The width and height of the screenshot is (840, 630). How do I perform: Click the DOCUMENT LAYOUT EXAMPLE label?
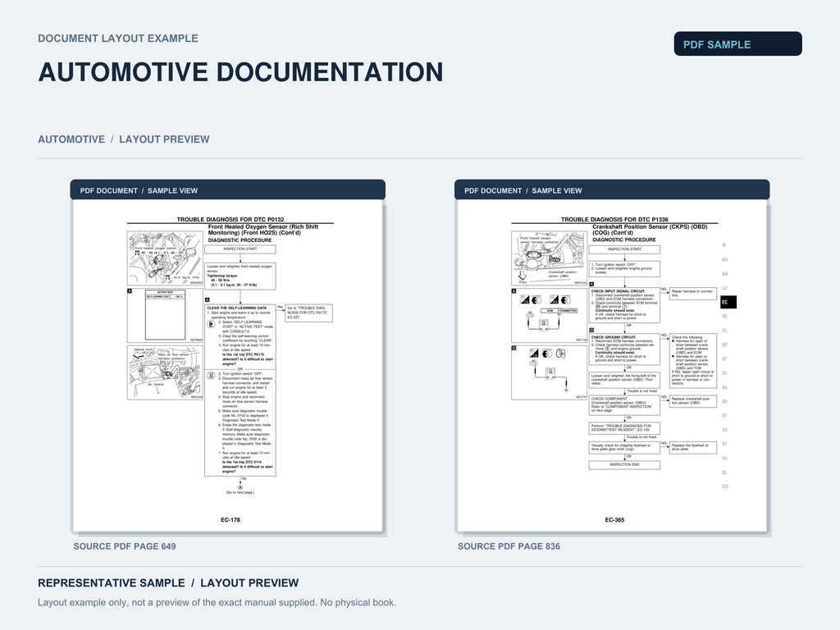(x=118, y=39)
